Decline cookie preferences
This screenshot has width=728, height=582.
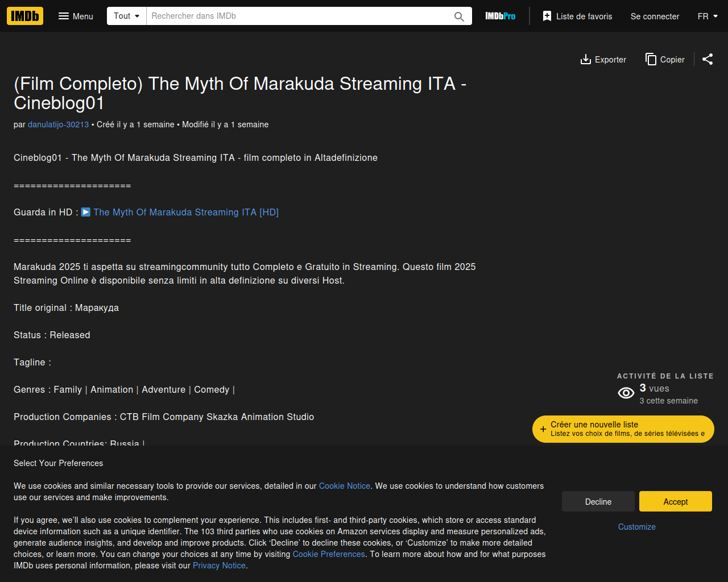[x=598, y=501]
